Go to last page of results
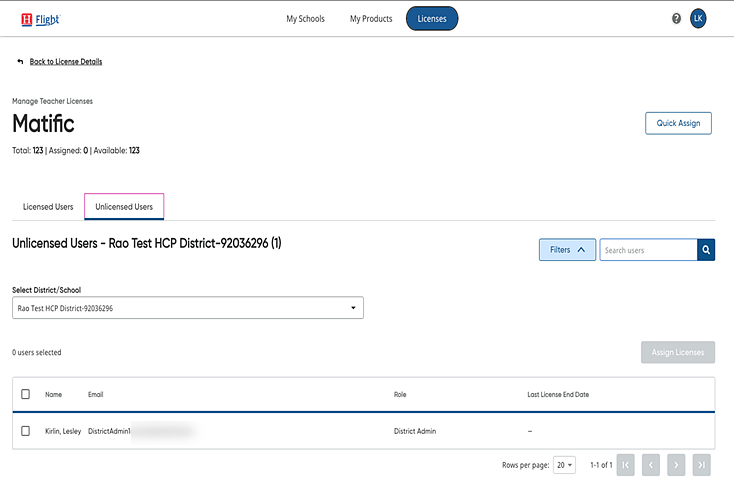The width and height of the screenshot is (734, 488). click(701, 465)
